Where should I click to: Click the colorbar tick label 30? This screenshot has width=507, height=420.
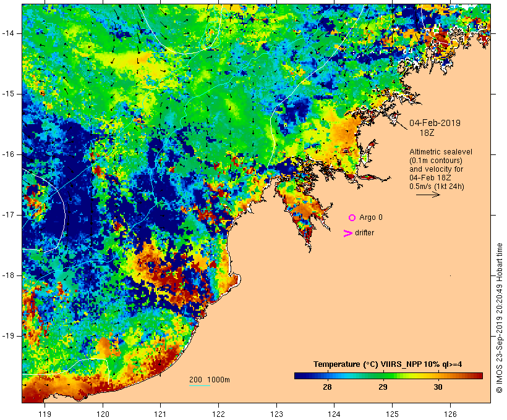pos(438,387)
